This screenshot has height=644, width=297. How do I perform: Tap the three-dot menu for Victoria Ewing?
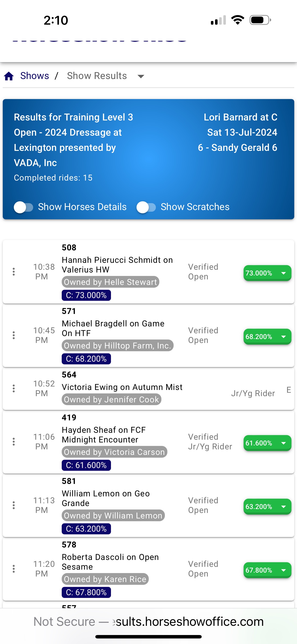(14, 389)
